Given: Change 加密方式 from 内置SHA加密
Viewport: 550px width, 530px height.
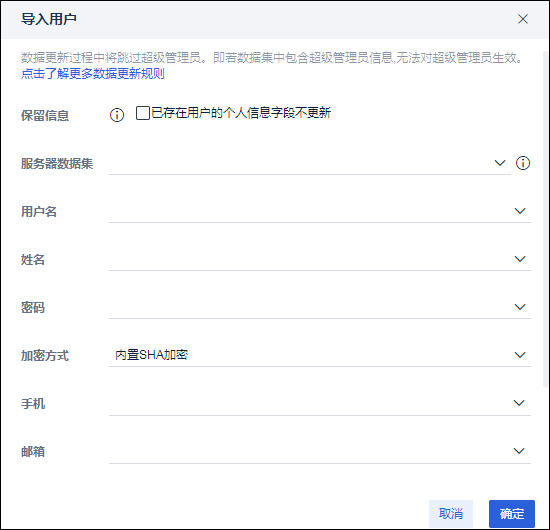Looking at the screenshot, I should click(320, 355).
